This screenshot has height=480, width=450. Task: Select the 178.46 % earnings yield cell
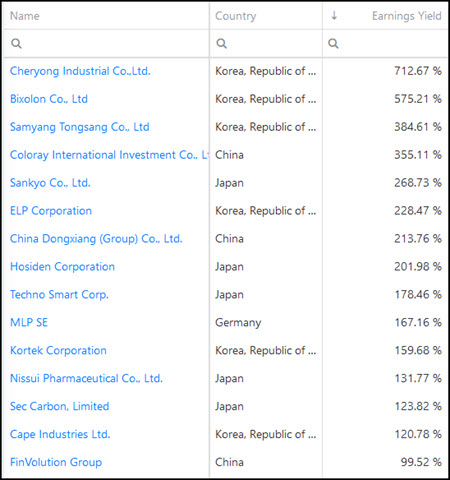[x=418, y=295]
